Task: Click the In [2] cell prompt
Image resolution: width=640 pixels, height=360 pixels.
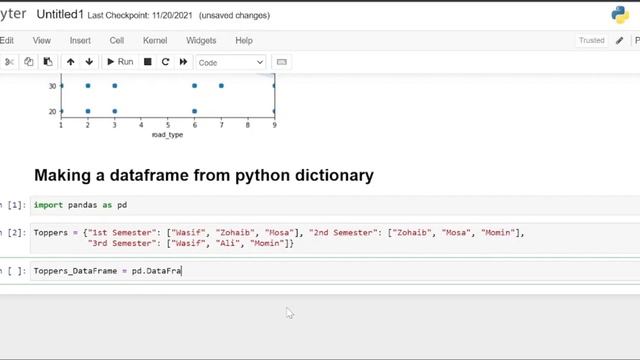Action: pyautogui.click(x=13, y=233)
